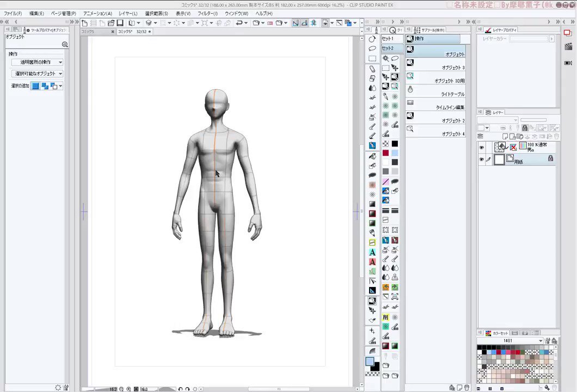The image size is (577, 392).
Task: Click the magnifier wrench icon under オブジェクト
Action: click(65, 45)
